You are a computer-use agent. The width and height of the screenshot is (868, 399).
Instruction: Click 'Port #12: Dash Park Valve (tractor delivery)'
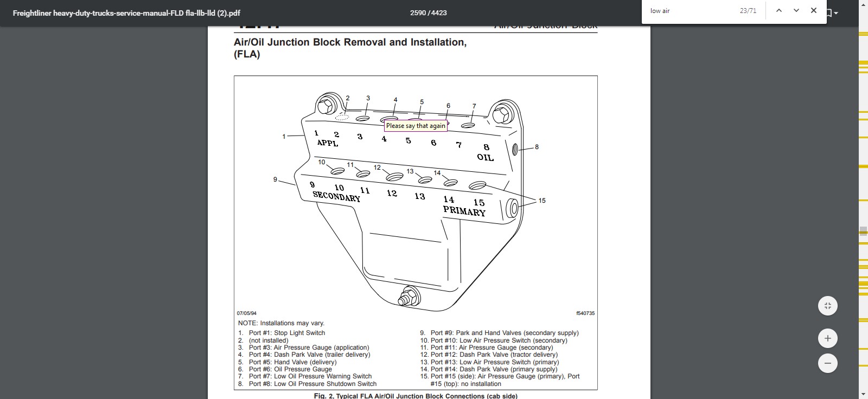point(494,355)
